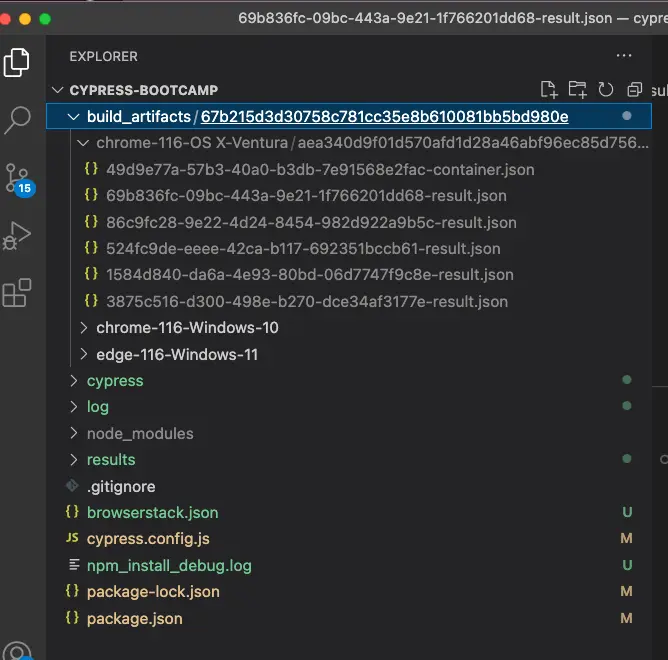This screenshot has width=668, height=660.
Task: Expand the chrome-116-Windows-10 folder
Action: coord(186,328)
